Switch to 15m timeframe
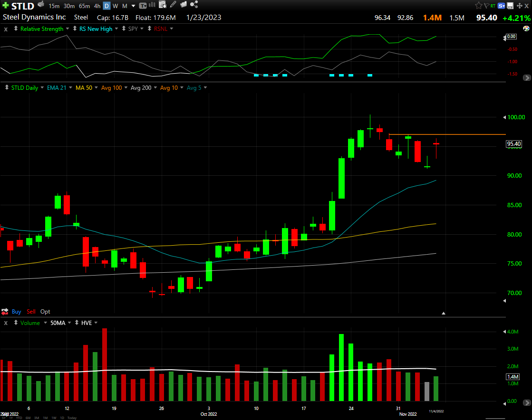The width and height of the screenshot is (532, 420). coord(54,6)
